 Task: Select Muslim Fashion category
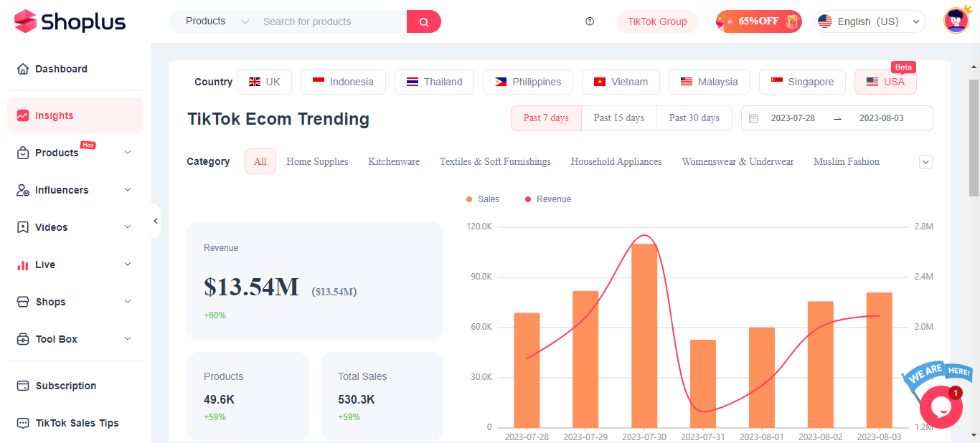[x=847, y=162]
